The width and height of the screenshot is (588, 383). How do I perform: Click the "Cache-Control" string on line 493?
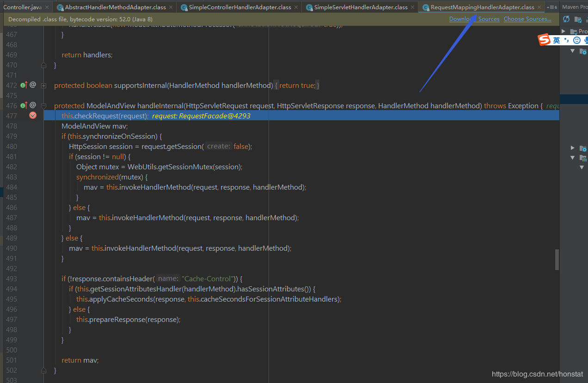tap(207, 278)
